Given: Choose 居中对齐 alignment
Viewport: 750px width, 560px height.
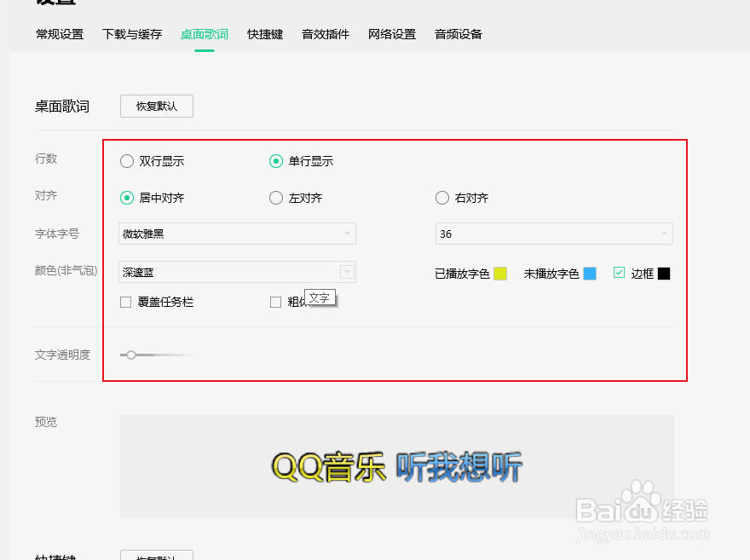Looking at the screenshot, I should [127, 198].
